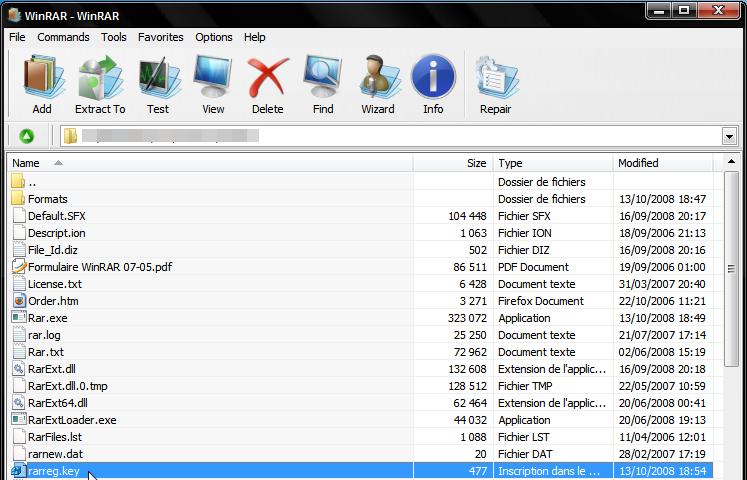Click the 'Fichier TMP' type cell
Viewport: 747px width, 480px height.
[525, 386]
